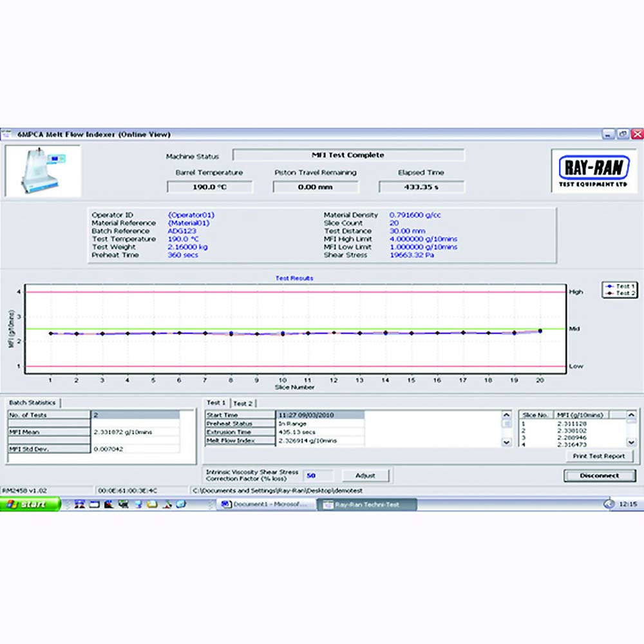
Task: Click the system tray icon beside the clock
Action: (x=609, y=504)
